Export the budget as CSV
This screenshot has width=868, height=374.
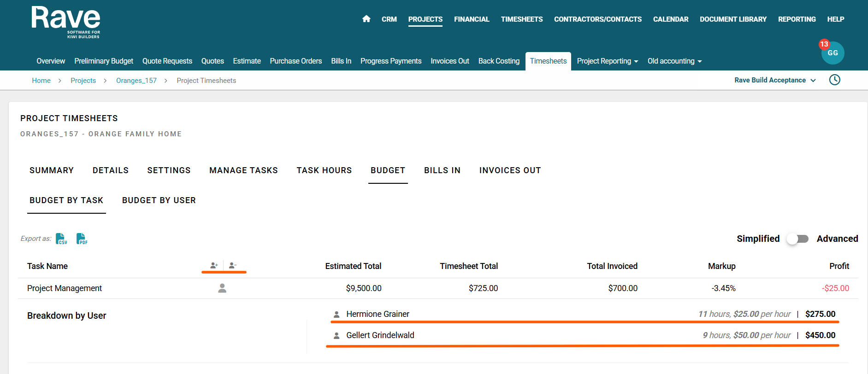click(61, 239)
